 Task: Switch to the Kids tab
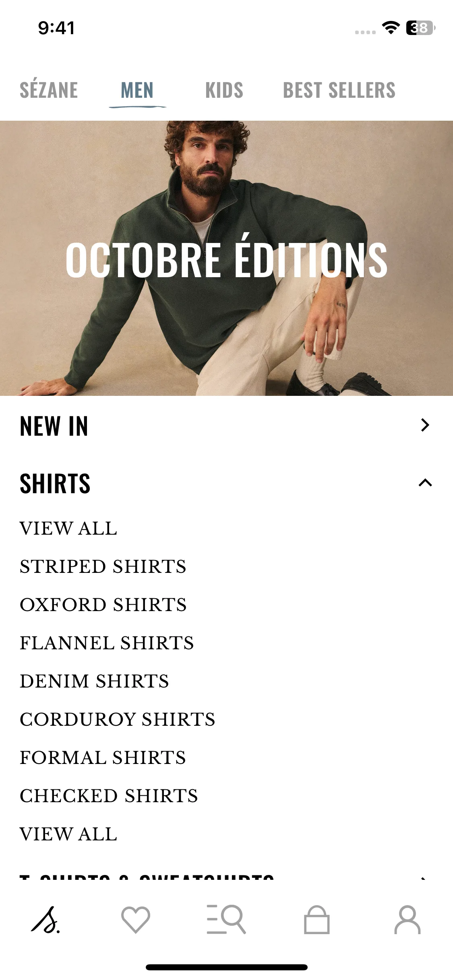tap(224, 90)
